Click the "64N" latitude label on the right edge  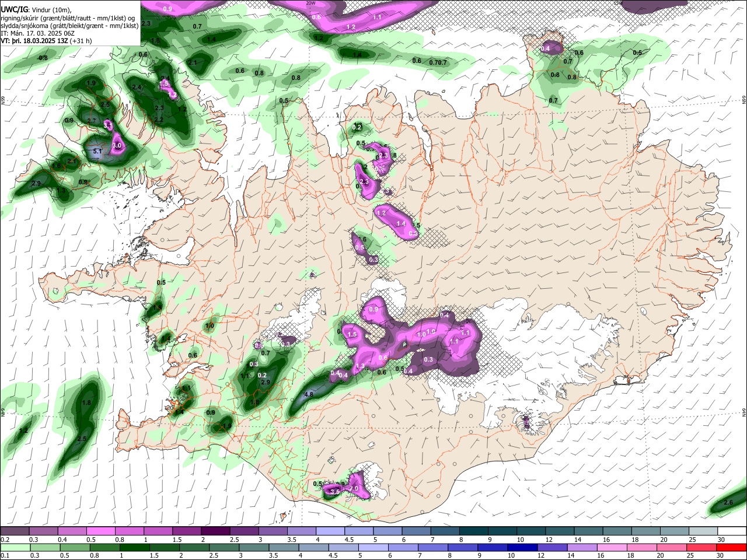coord(744,412)
